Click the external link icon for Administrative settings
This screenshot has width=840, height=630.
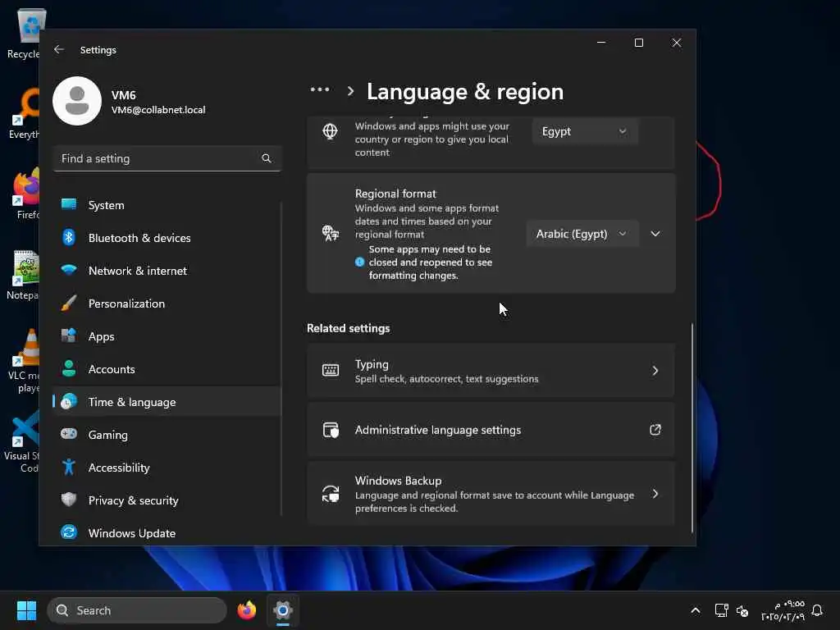coord(655,430)
